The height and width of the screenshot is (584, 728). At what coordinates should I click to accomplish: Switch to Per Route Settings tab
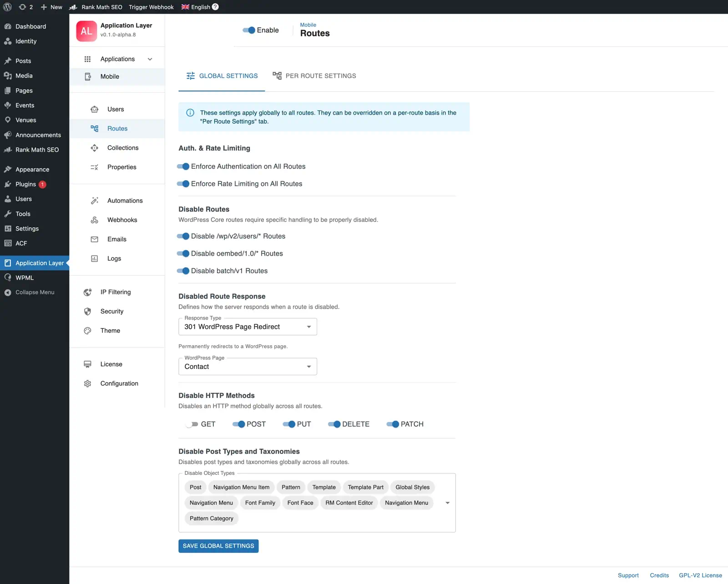coord(314,76)
